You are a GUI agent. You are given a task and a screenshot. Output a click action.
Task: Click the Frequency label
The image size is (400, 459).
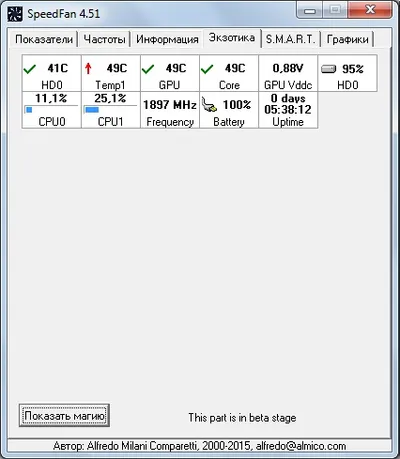tap(170, 122)
